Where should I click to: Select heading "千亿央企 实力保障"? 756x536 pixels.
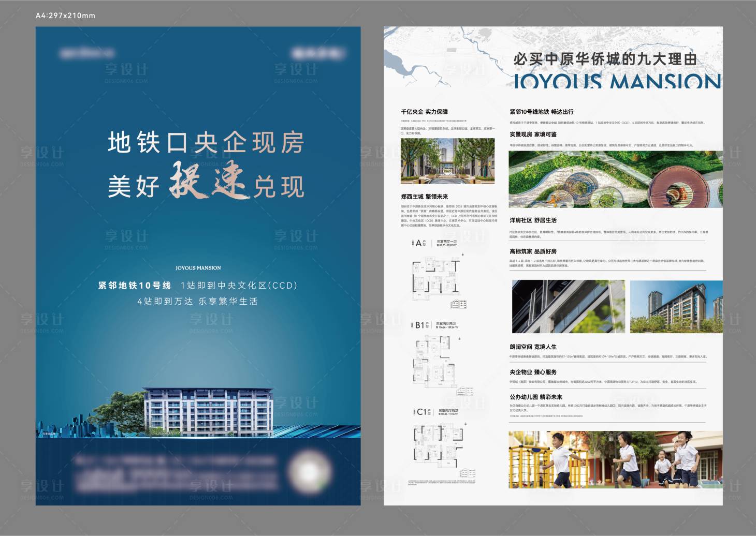pyautogui.click(x=424, y=112)
